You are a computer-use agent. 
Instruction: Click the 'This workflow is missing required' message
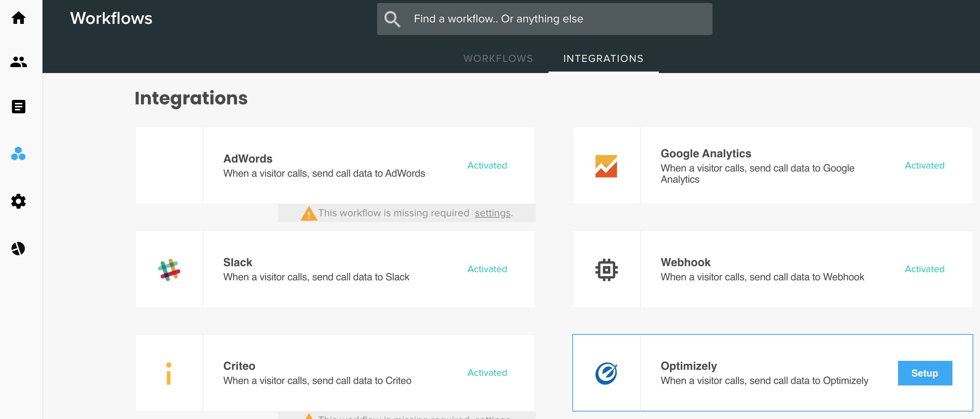click(393, 213)
